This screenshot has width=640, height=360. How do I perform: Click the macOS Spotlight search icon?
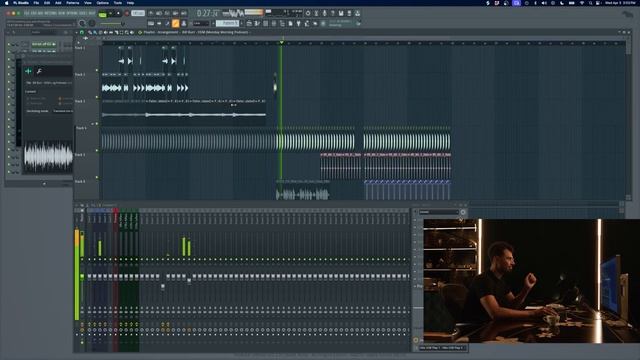(590, 3)
